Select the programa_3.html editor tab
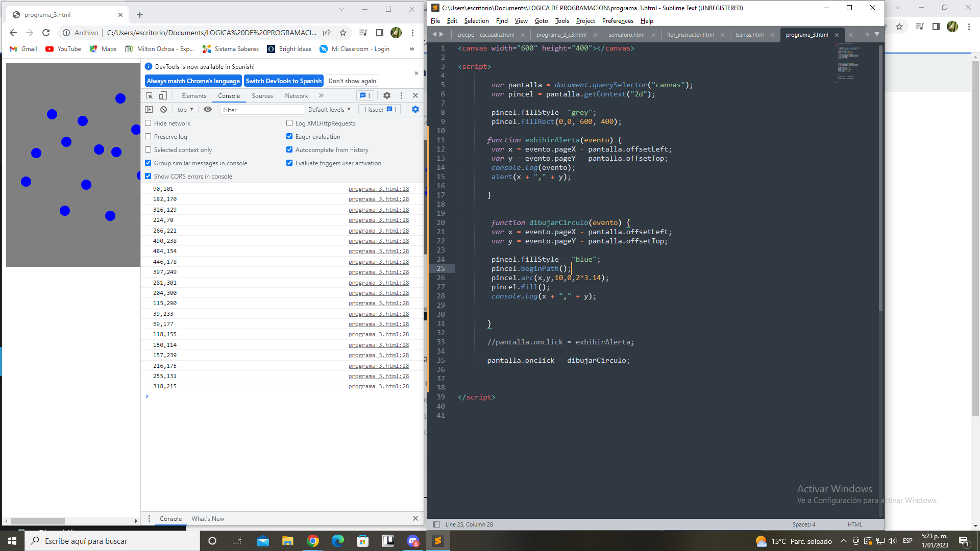 pyautogui.click(x=807, y=34)
